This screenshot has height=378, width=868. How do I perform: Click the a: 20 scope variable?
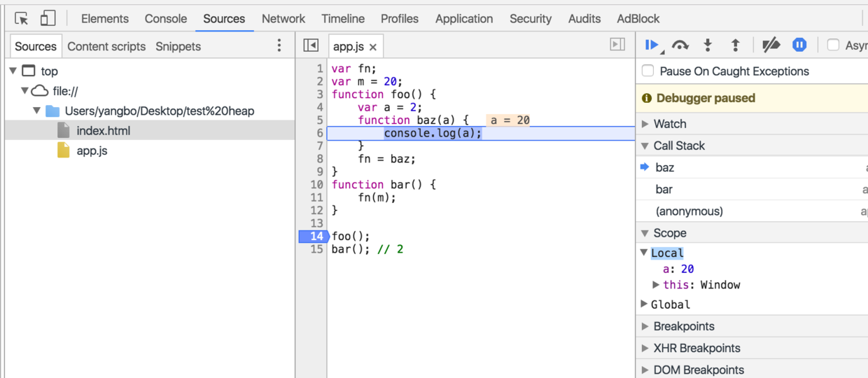click(x=678, y=269)
